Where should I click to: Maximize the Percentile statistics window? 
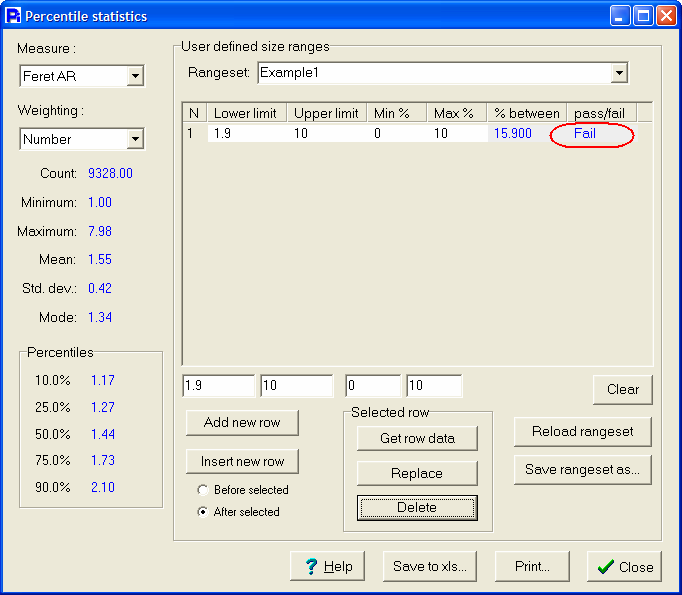643,16
